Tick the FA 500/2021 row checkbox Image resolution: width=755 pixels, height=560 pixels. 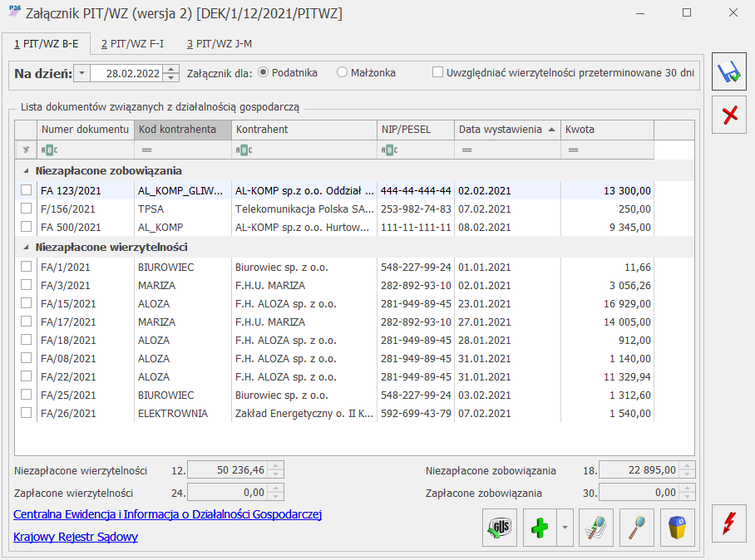pyautogui.click(x=27, y=227)
